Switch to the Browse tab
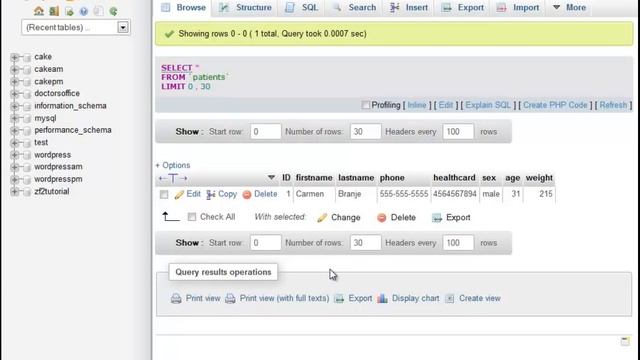 pos(183,7)
